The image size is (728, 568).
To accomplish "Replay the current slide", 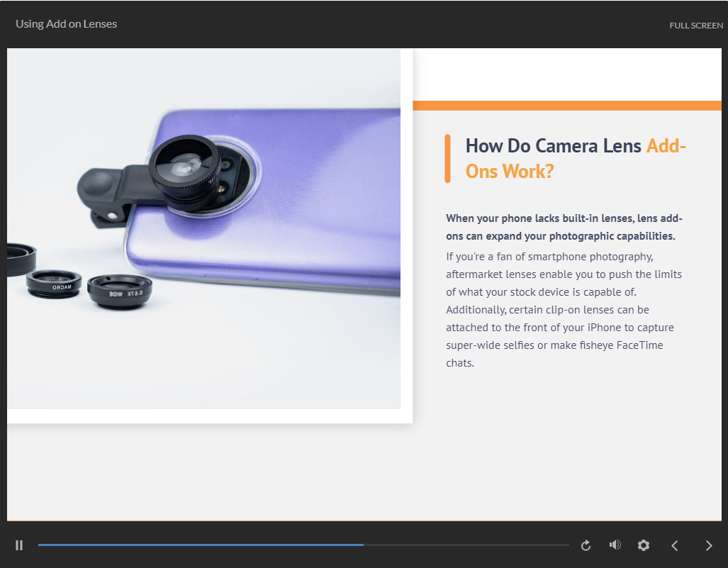I will tap(586, 545).
